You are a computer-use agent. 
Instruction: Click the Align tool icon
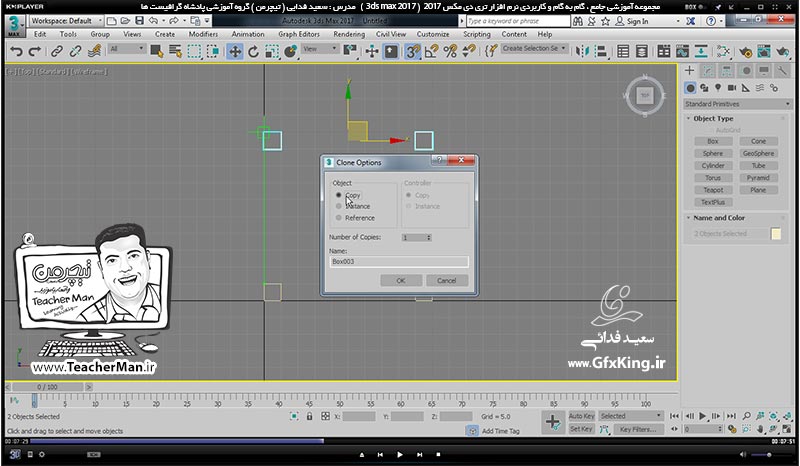tap(602, 51)
